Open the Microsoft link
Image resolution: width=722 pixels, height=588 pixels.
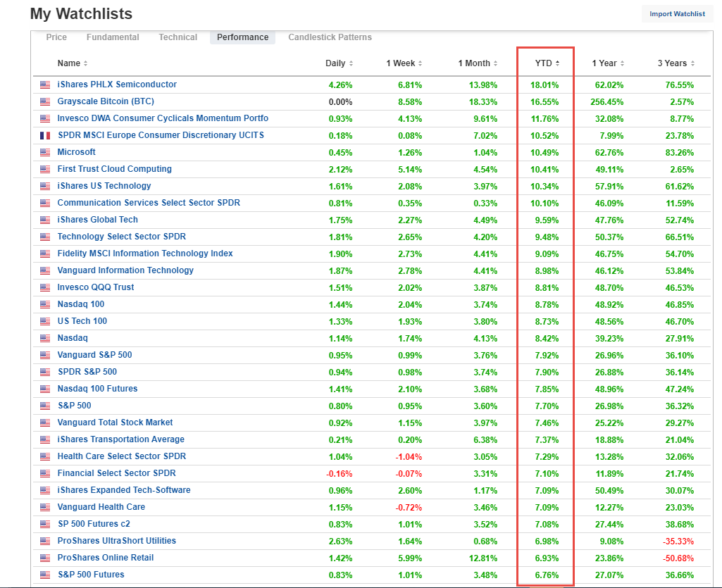tap(77, 152)
